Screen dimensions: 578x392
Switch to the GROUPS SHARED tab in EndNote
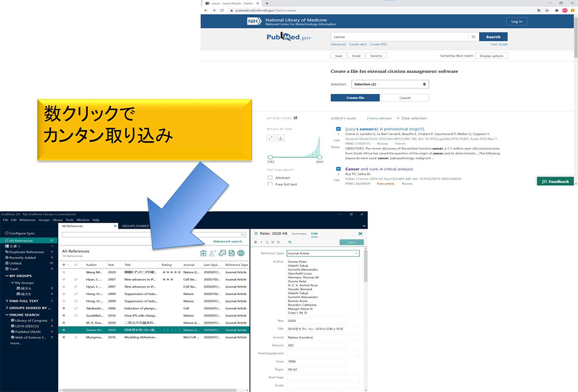point(135,226)
